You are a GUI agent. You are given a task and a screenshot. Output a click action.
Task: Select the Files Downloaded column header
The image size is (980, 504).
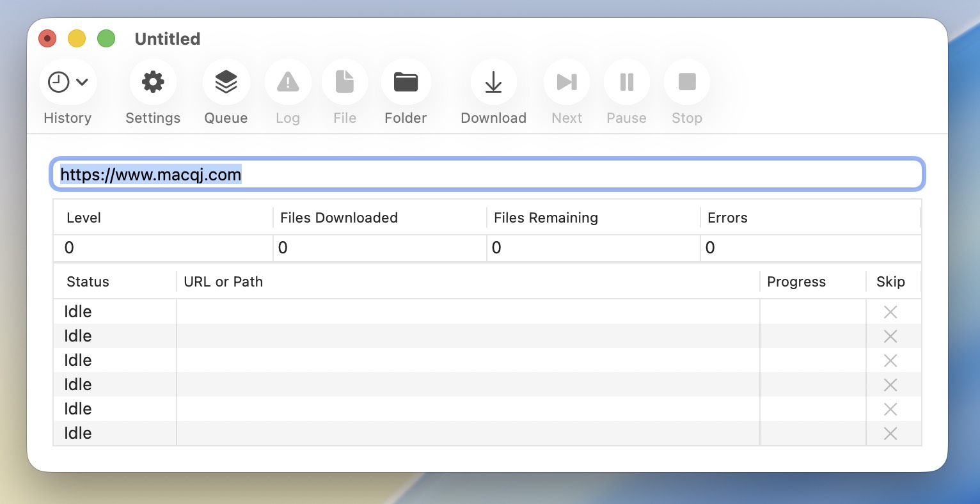coord(339,218)
